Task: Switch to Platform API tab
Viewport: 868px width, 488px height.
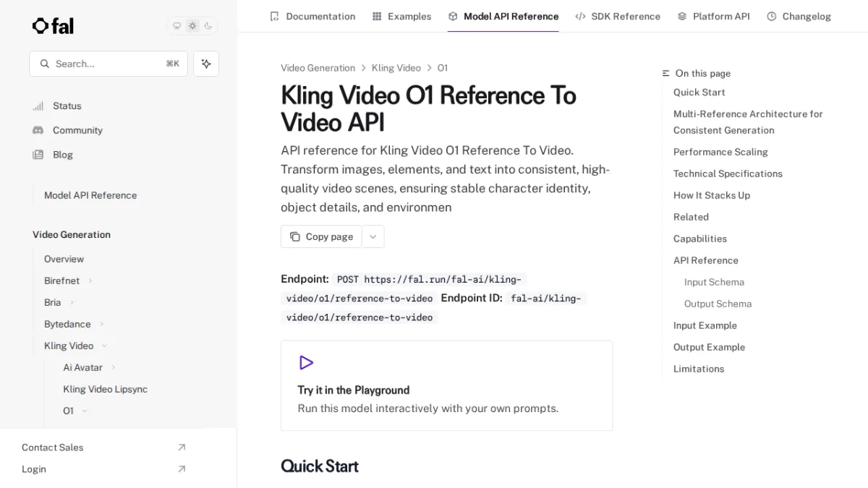Action: coord(713,16)
